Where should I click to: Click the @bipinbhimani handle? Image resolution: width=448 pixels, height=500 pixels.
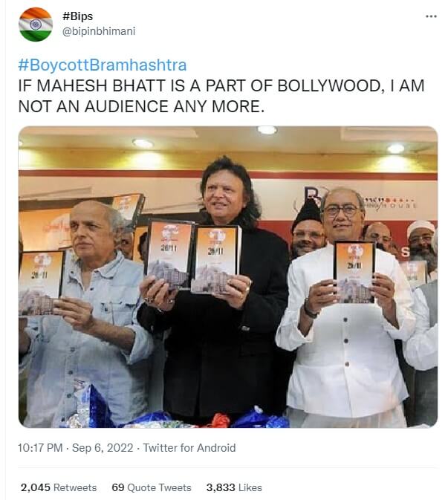pyautogui.click(x=98, y=31)
